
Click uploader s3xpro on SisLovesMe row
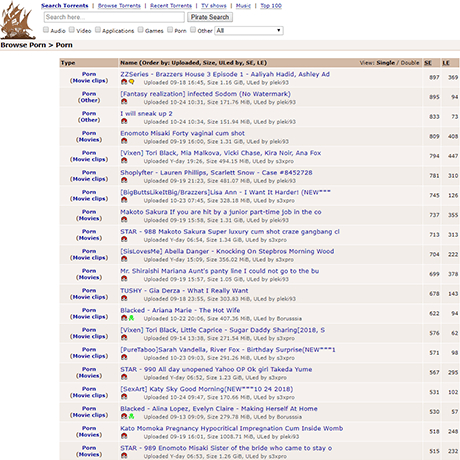tap(285, 259)
